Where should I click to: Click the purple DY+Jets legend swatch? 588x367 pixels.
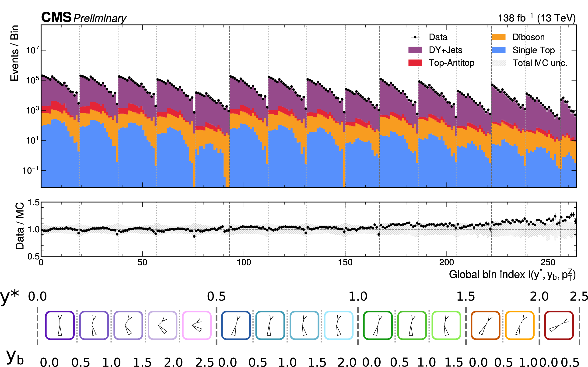(415, 50)
